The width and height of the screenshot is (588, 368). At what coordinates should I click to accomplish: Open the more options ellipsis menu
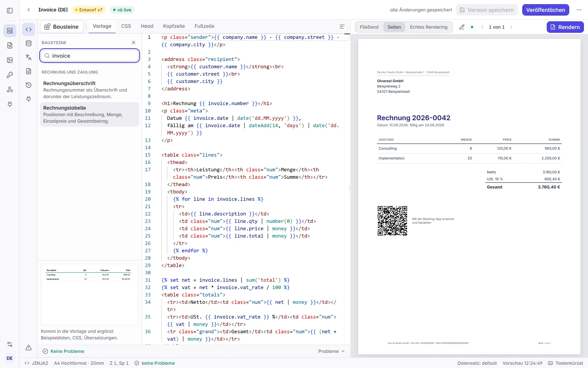tap(579, 10)
